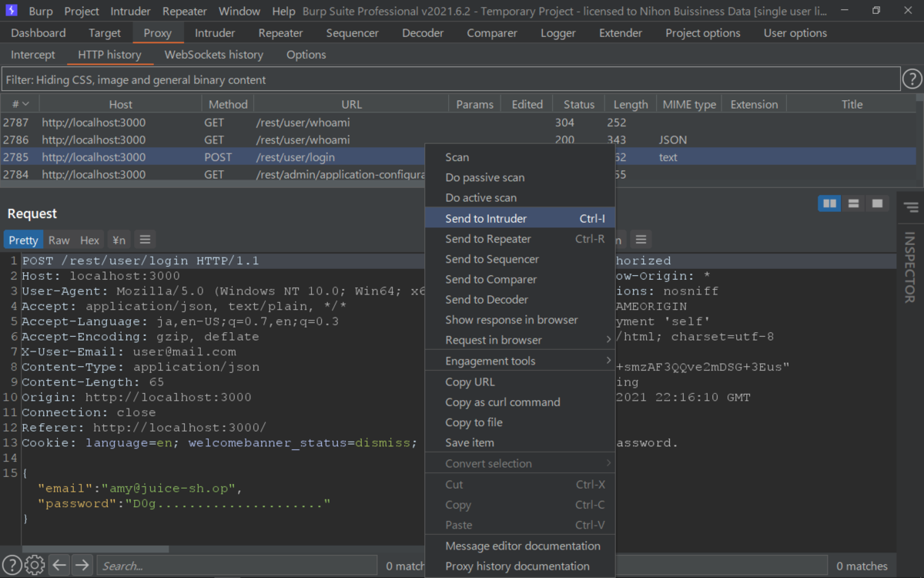Open the Burp menu
This screenshot has width=924, height=578.
41,12
